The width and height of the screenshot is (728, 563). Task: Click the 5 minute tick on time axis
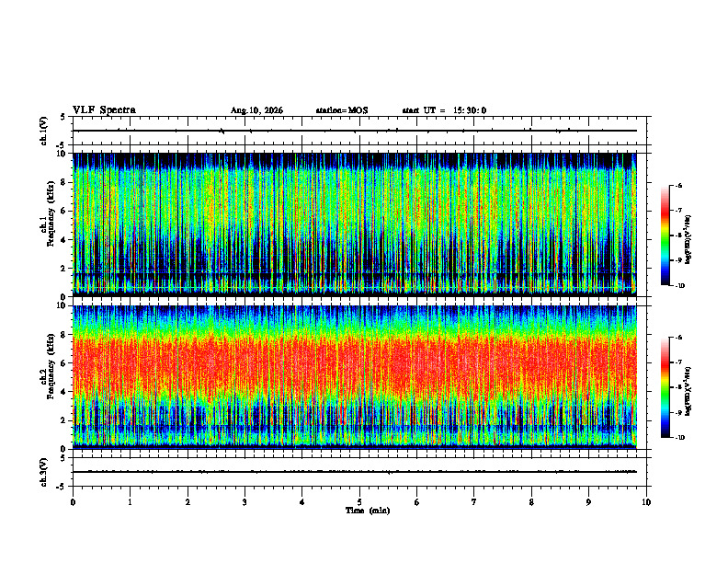(359, 502)
